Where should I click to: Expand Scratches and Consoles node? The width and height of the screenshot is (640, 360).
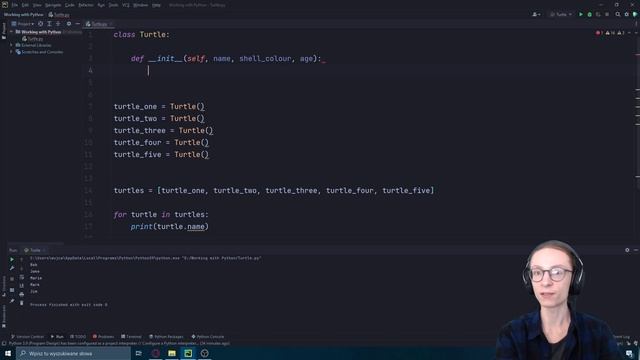point(12,52)
